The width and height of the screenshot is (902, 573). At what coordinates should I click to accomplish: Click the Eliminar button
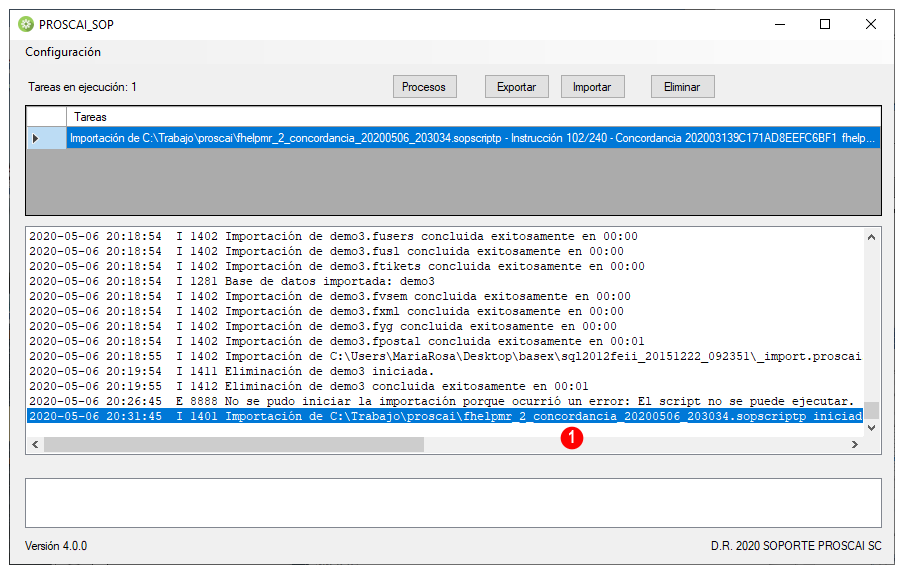pyautogui.click(x=683, y=87)
